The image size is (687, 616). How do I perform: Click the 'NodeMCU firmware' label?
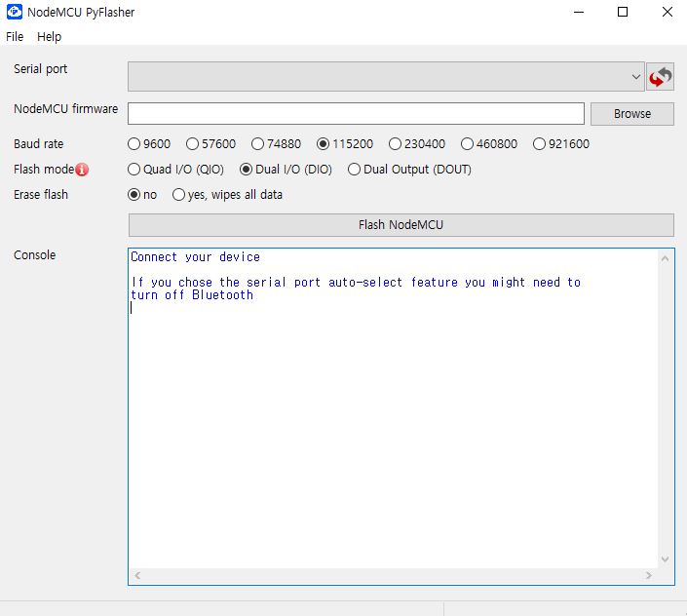pyautogui.click(x=65, y=108)
